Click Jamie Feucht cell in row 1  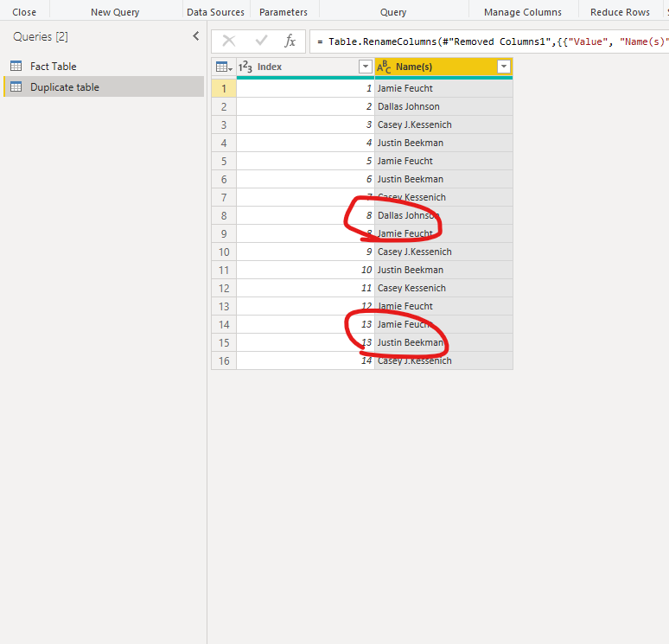[443, 88]
